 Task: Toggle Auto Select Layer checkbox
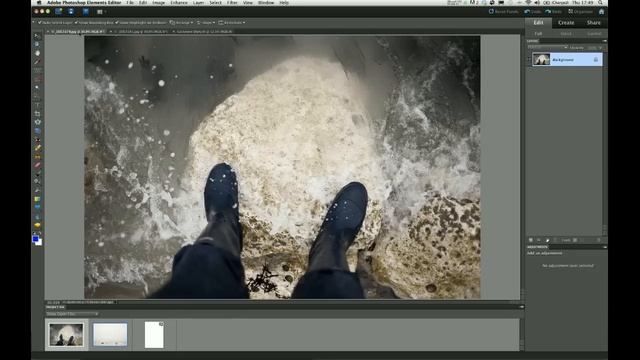pyautogui.click(x=40, y=22)
